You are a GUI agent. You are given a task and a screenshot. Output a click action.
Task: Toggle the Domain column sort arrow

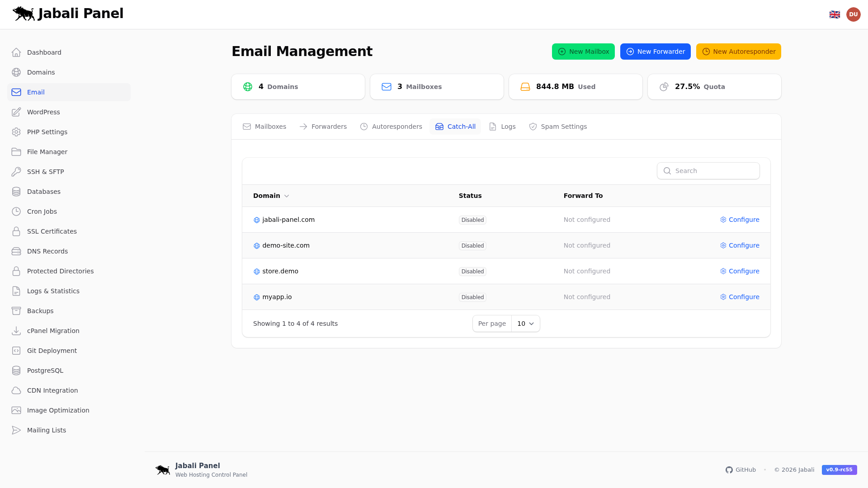pos(286,196)
